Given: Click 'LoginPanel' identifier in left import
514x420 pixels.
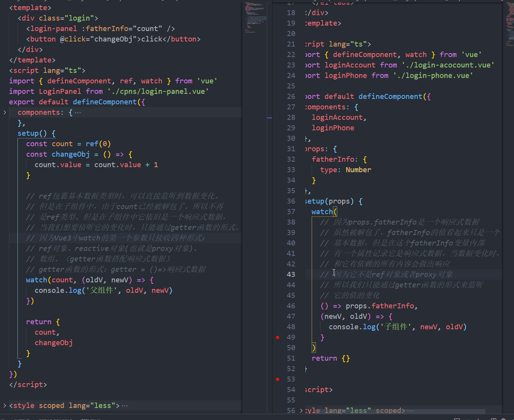Looking at the screenshot, I should pos(60,92).
